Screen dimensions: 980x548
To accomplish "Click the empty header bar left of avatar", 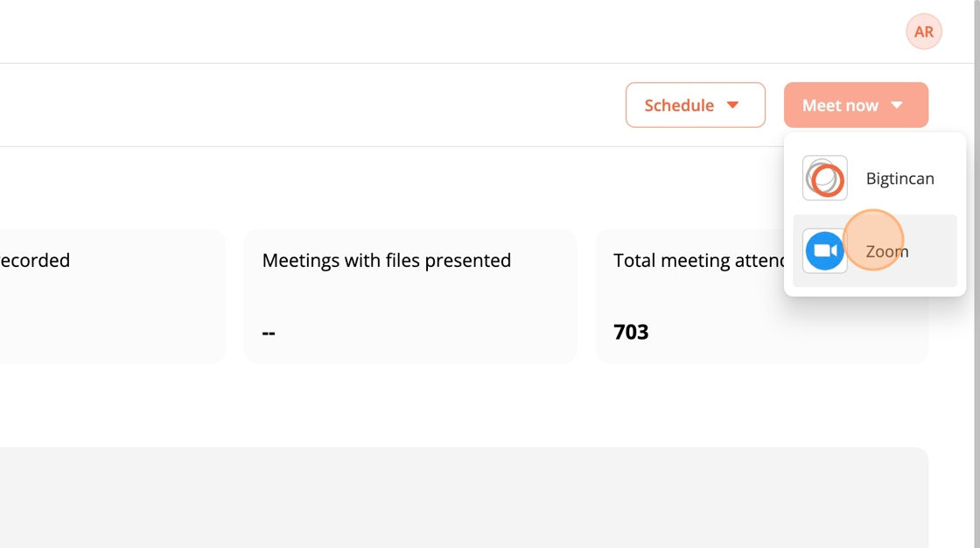I will 437,32.
